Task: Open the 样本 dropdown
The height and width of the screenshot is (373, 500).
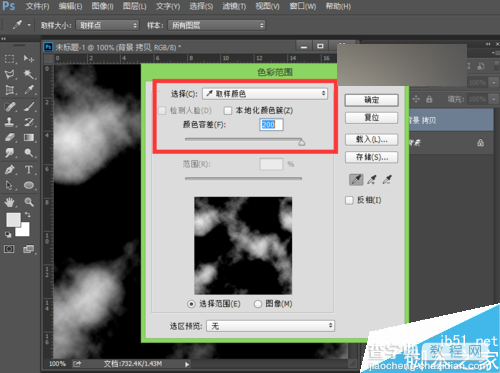Action: coord(217,25)
